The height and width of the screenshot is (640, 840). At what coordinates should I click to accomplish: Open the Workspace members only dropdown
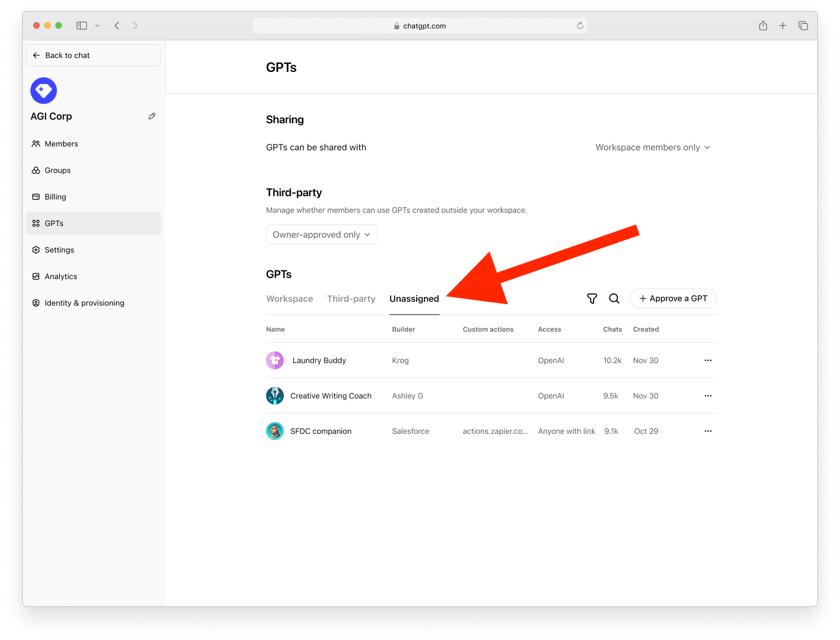click(x=653, y=147)
